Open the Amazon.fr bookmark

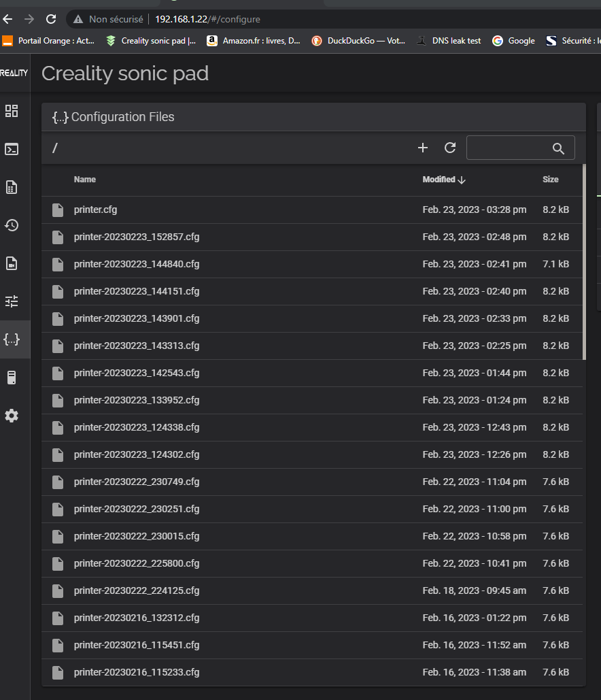point(254,41)
